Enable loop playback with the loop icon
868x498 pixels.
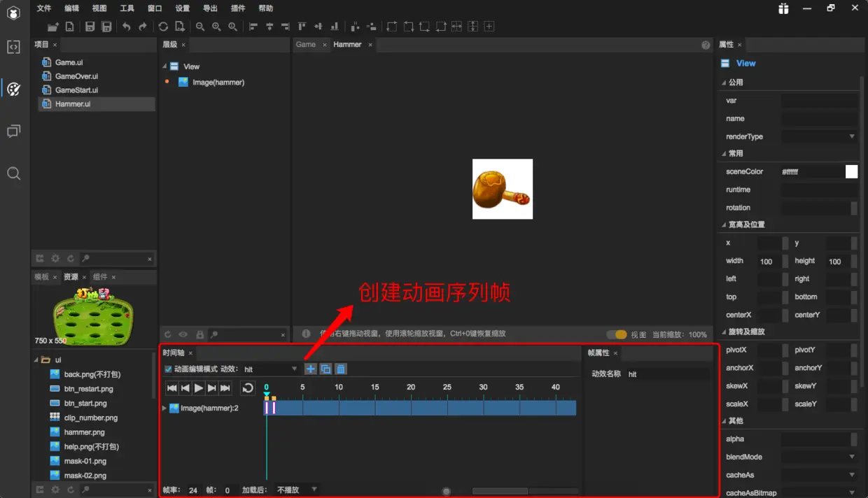pyautogui.click(x=246, y=388)
